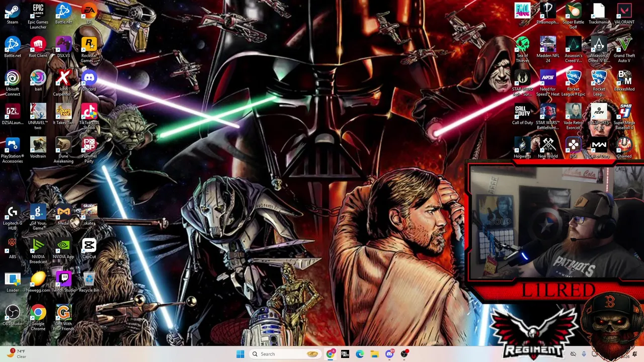Screen dimensions: 644x362
Task: Select the Trackmania file icon
Action: pyautogui.click(x=599, y=14)
